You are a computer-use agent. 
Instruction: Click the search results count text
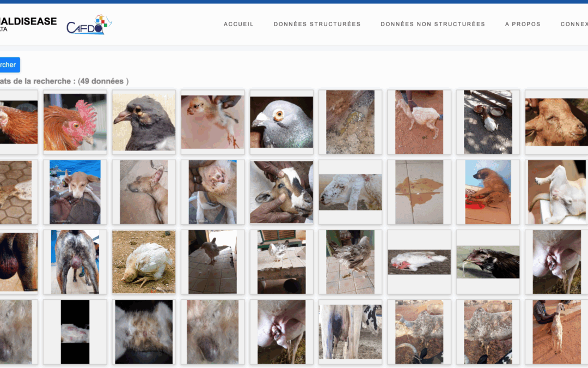point(64,81)
